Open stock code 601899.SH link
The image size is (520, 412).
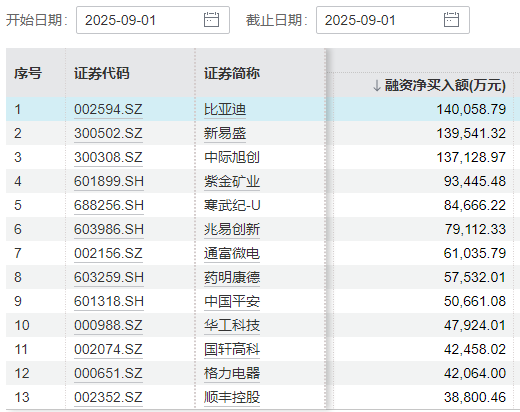pos(109,181)
